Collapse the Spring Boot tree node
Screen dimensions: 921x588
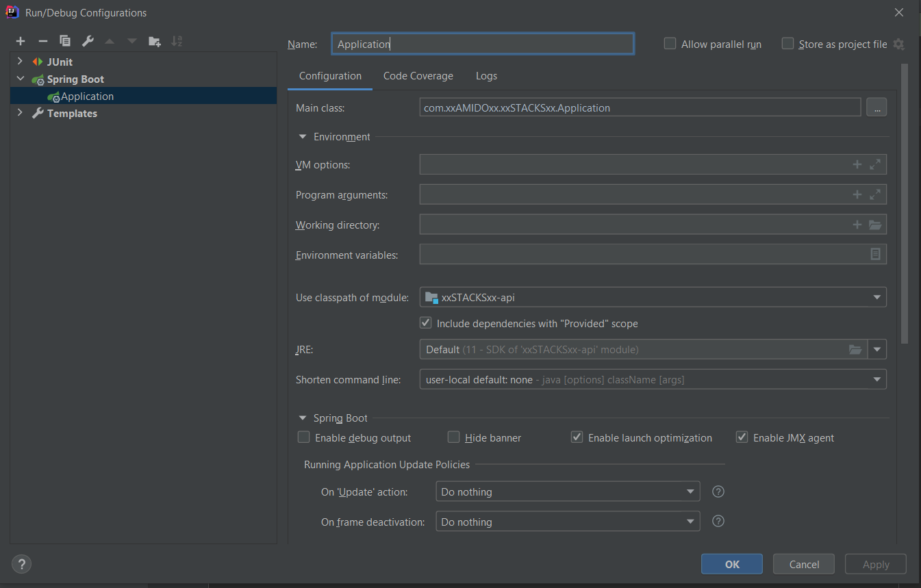pos(21,79)
